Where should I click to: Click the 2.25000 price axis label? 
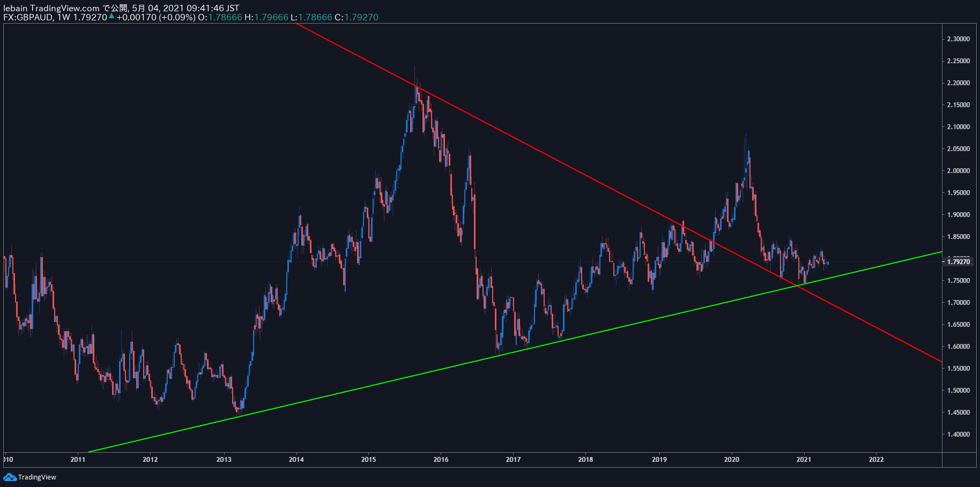[959, 61]
